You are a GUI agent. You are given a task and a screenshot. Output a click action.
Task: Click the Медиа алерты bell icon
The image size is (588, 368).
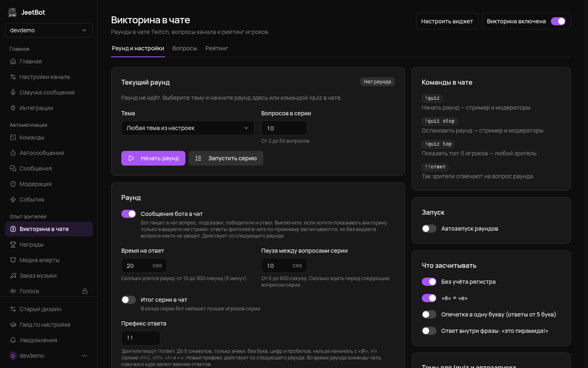coord(13,260)
